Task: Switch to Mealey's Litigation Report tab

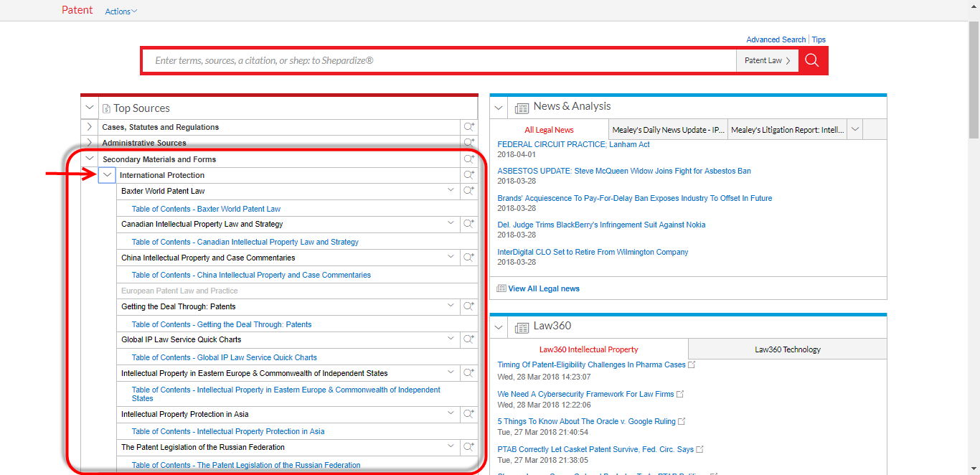Action: (x=787, y=130)
